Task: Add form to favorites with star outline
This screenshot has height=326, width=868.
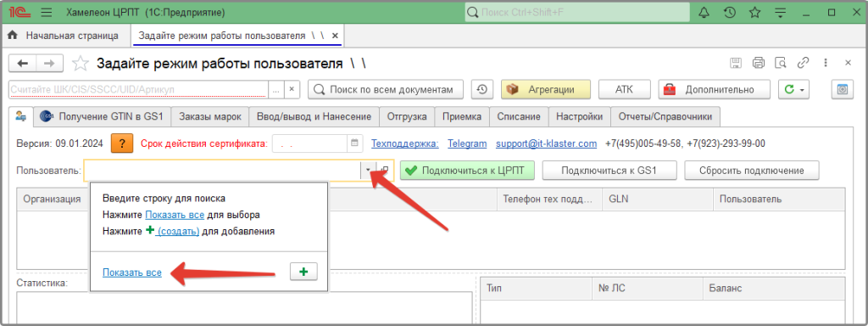Action: click(81, 63)
